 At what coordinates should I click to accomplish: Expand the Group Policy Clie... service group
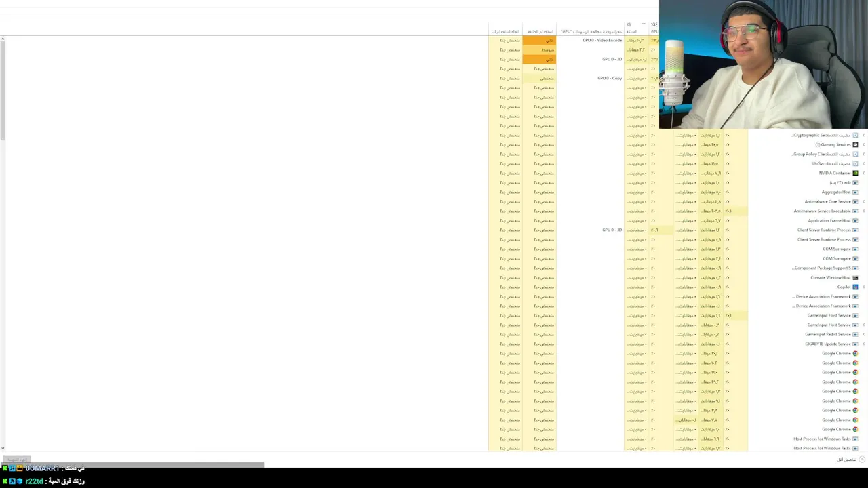coord(864,154)
